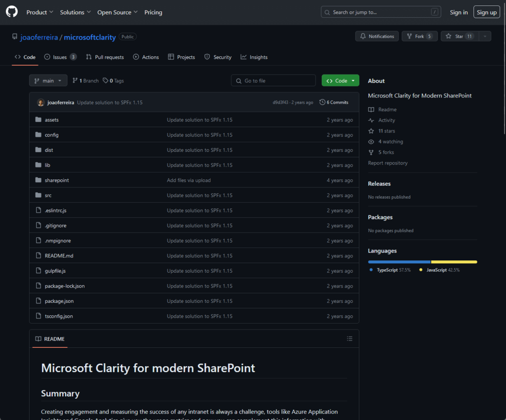Click the gulpfile.js file icon
Image resolution: width=506 pixels, height=420 pixels.
39,271
